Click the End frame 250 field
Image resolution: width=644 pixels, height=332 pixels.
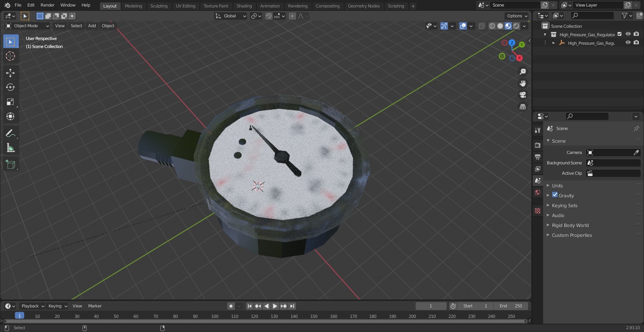click(511, 306)
